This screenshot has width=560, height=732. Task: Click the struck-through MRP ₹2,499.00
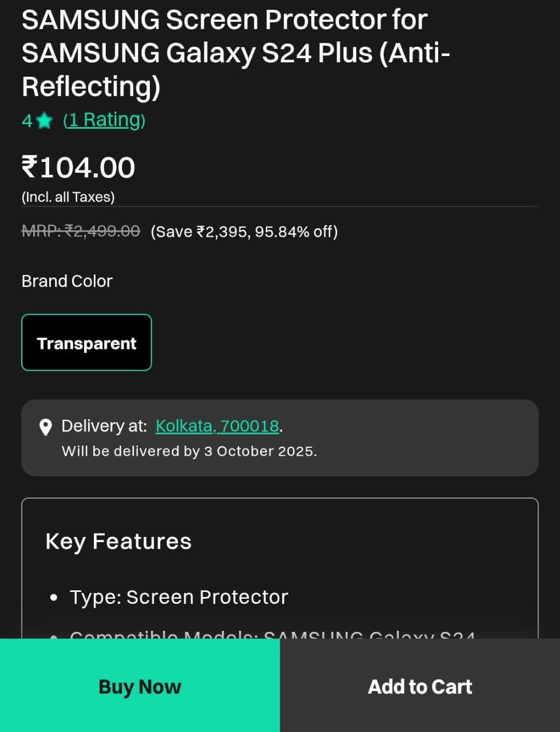pyautogui.click(x=81, y=231)
